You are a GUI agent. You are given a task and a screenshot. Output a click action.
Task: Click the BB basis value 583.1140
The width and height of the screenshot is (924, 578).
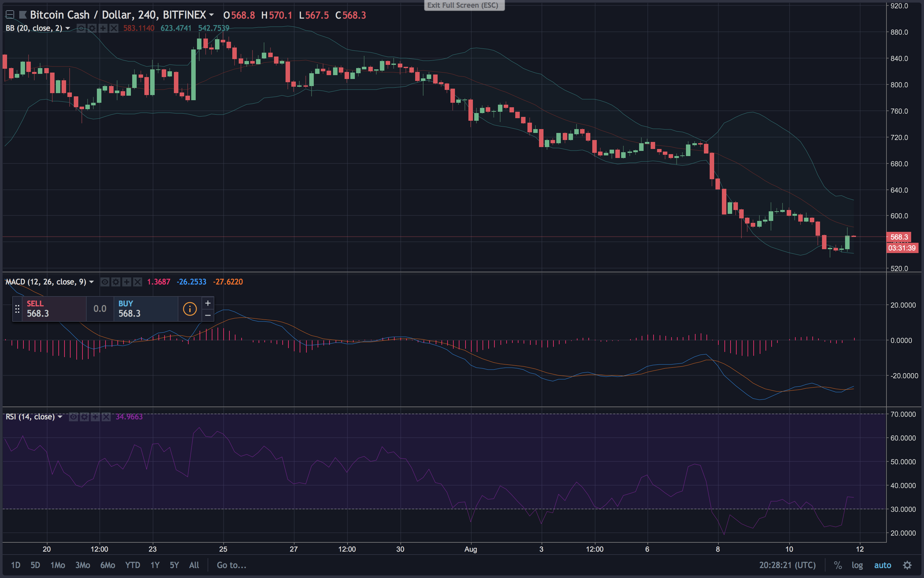click(x=139, y=28)
